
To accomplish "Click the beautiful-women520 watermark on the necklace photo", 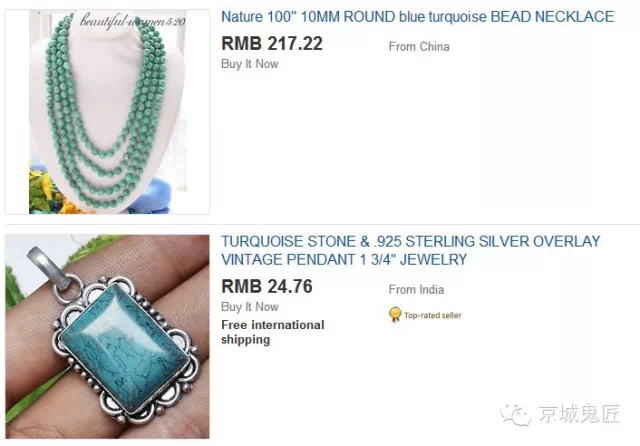I will pyautogui.click(x=133, y=20).
